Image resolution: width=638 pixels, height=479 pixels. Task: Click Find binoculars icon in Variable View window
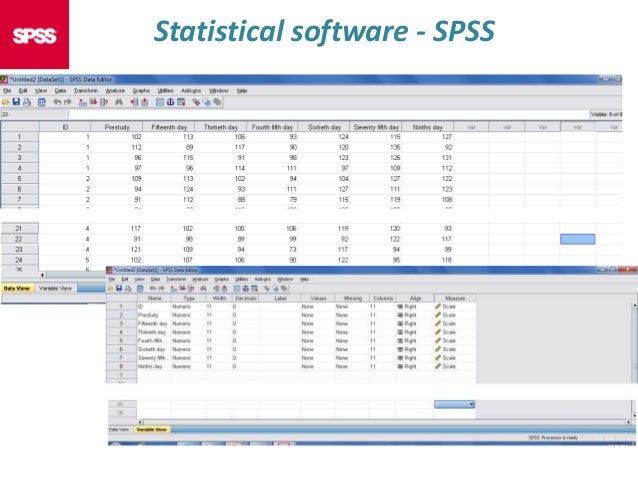tap(203, 289)
